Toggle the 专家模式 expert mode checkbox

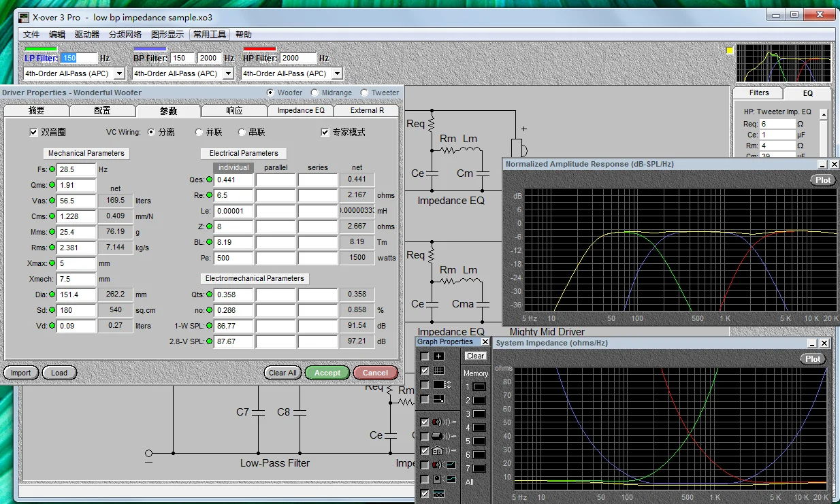tap(325, 132)
